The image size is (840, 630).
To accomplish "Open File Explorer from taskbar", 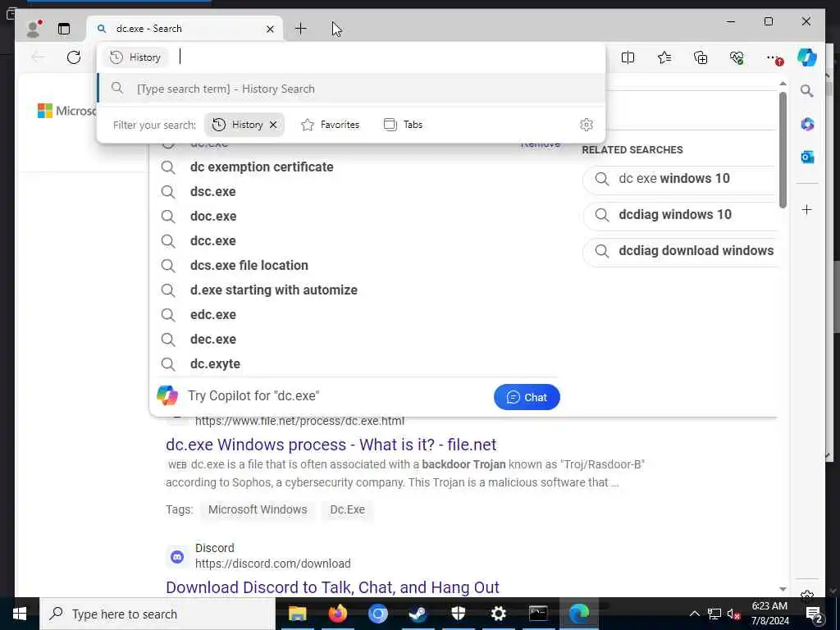I will tap(297, 614).
